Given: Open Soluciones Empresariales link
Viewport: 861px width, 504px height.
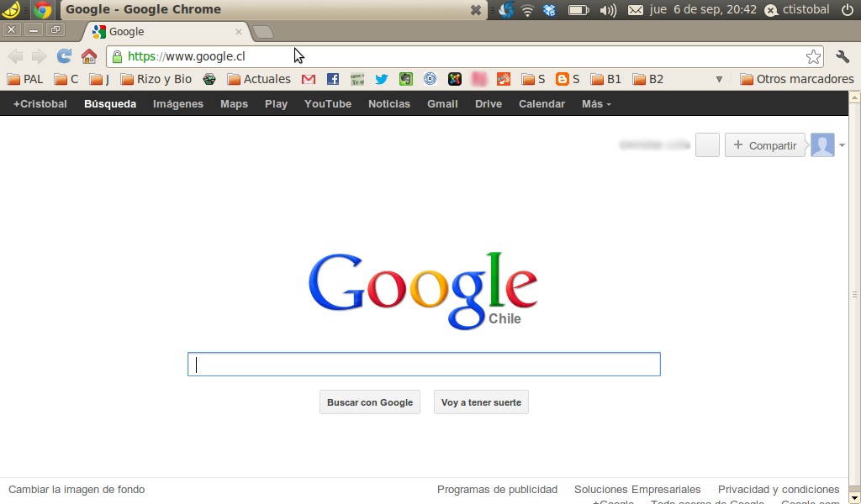Looking at the screenshot, I should [637, 489].
